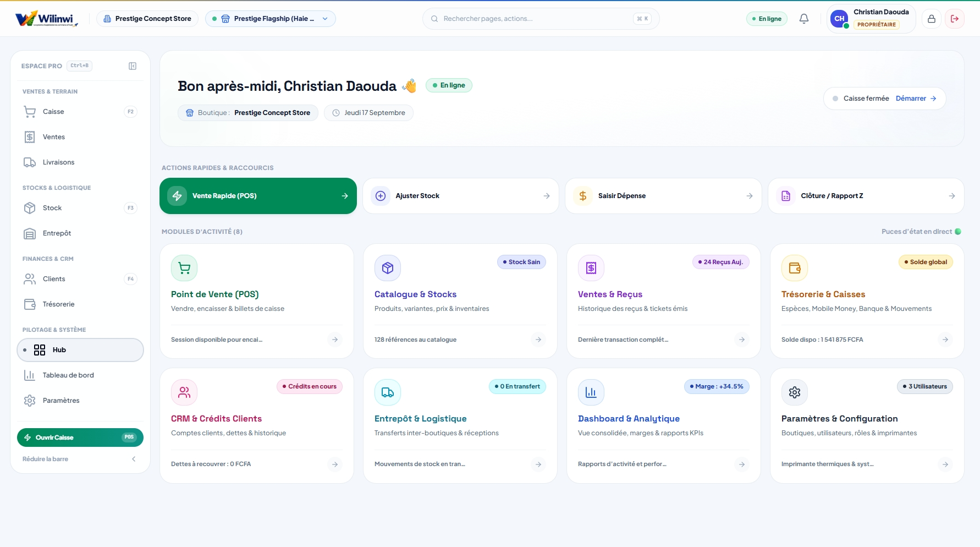
Task: Click the logout icon in header
Action: (955, 19)
